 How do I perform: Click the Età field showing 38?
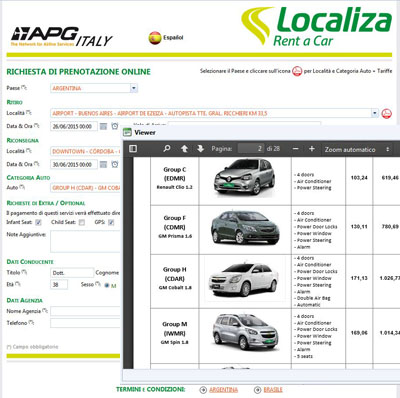59,284
